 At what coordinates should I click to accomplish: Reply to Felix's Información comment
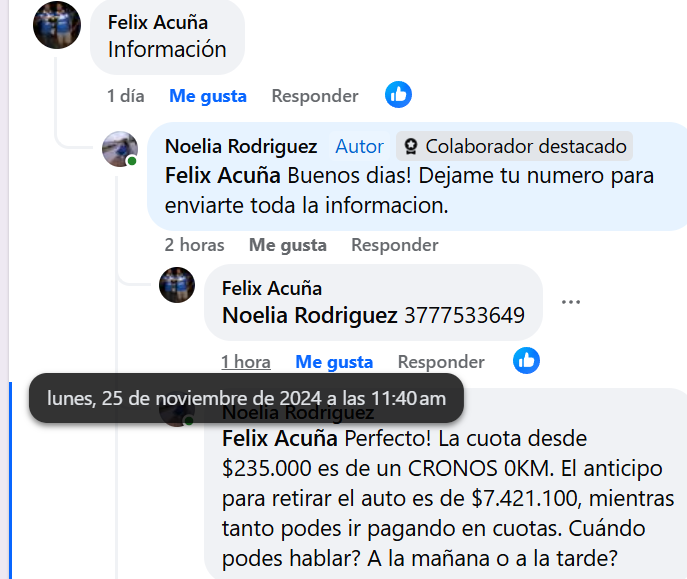coord(315,96)
